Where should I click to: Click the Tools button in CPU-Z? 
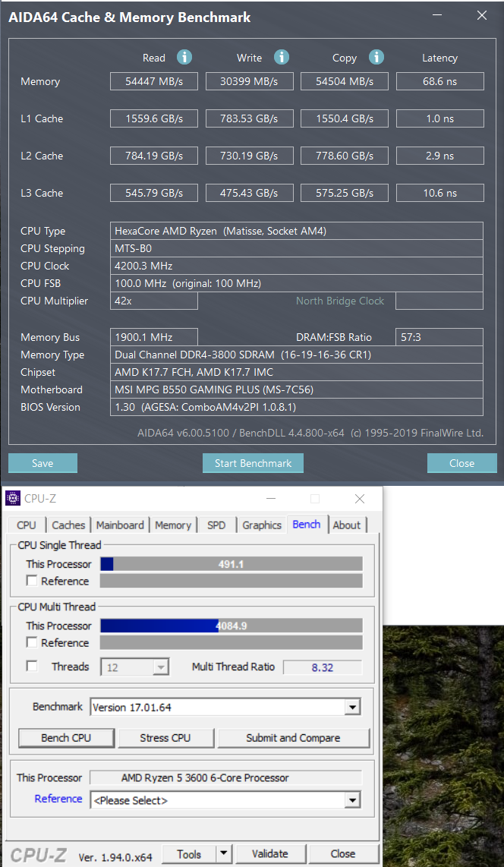point(189,854)
